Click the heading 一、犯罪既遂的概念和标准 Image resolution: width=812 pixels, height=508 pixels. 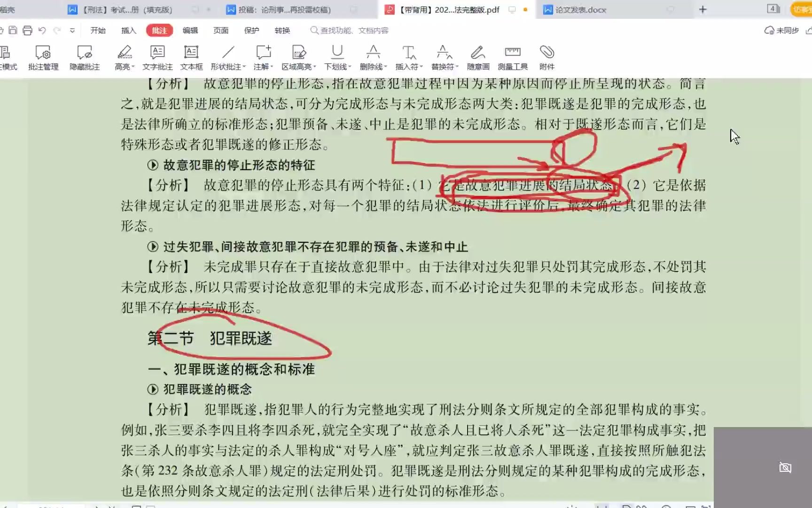click(231, 369)
